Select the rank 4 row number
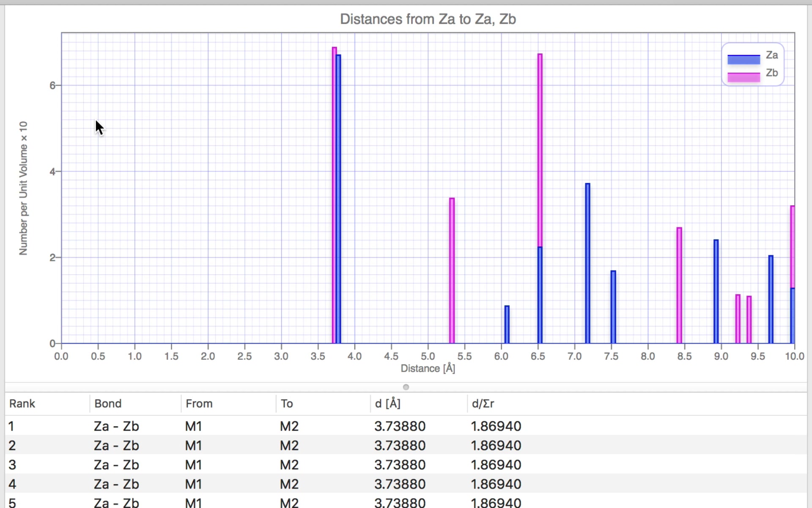The width and height of the screenshot is (812, 508). pos(12,484)
